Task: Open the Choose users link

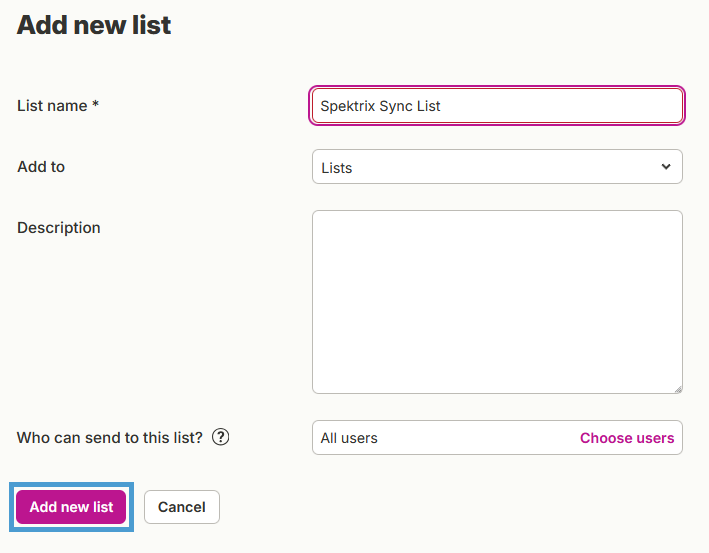Action: click(627, 438)
